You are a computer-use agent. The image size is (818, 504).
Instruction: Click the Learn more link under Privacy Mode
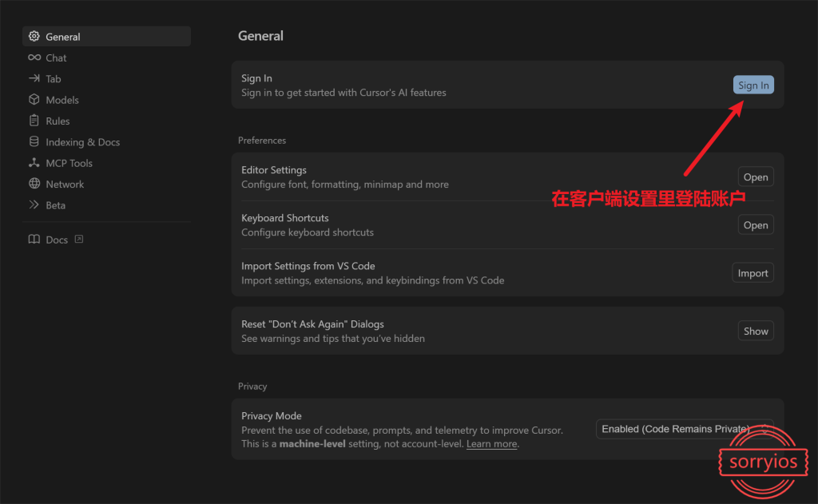tap(491, 443)
